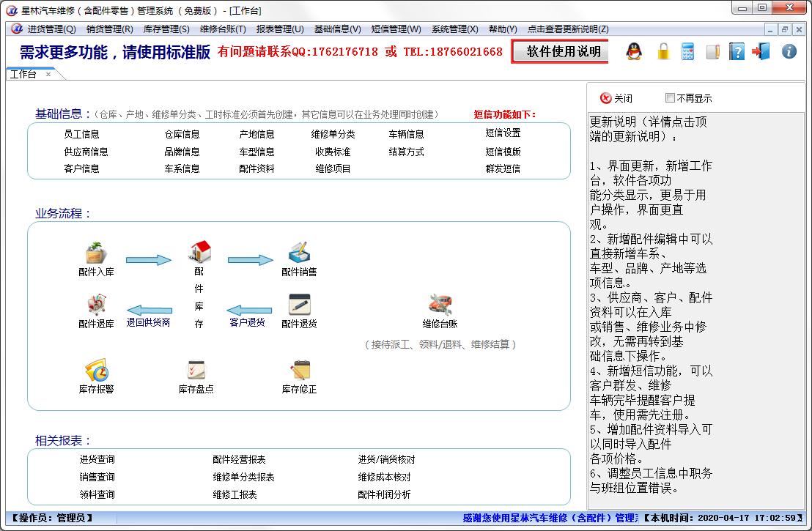Select the 工作台 tab
This screenshot has height=531, width=812.
point(23,74)
